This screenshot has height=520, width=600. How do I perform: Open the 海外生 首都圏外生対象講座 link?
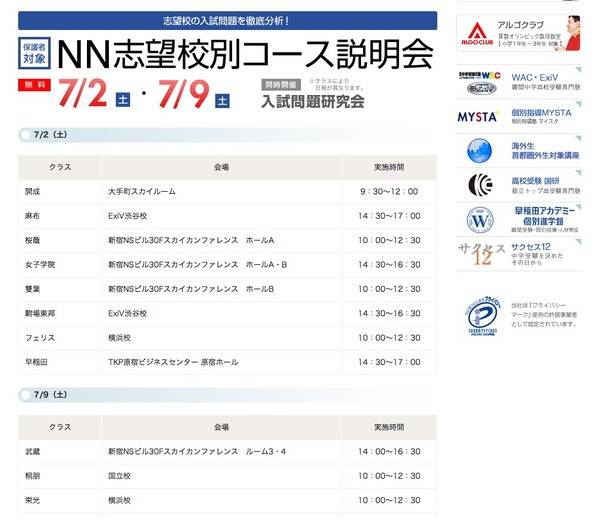pyautogui.click(x=545, y=151)
